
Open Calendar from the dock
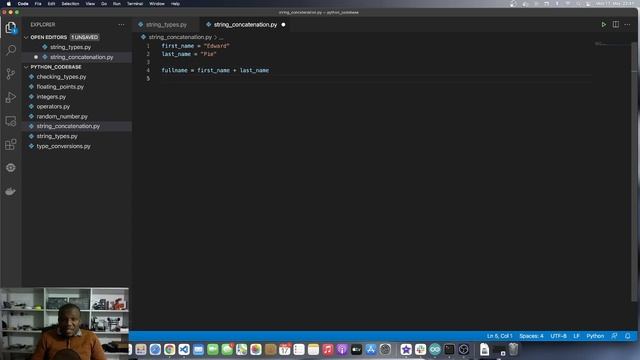tap(284, 349)
